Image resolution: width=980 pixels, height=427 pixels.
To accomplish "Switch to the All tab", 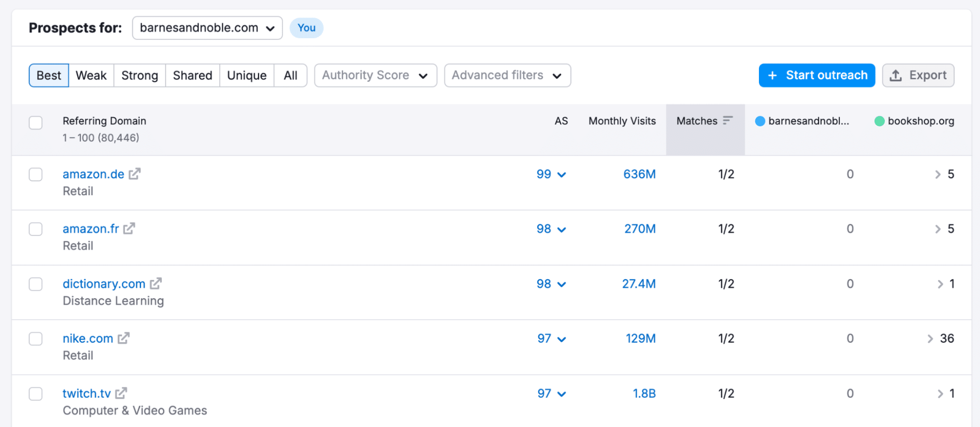I will pyautogui.click(x=290, y=75).
